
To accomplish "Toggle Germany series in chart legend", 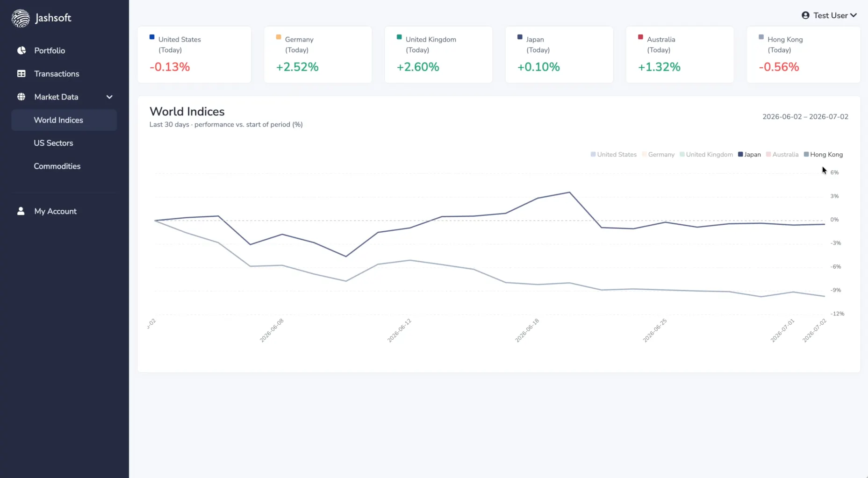I will [659, 155].
